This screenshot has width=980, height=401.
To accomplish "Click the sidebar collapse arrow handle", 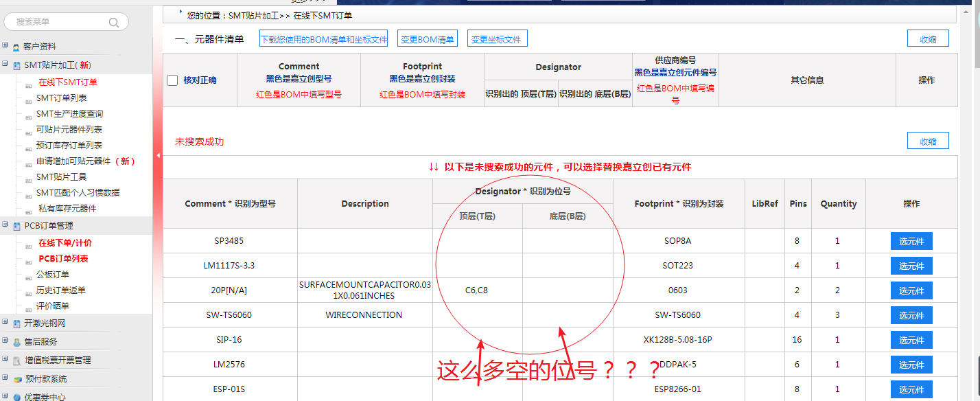I will coord(158,156).
